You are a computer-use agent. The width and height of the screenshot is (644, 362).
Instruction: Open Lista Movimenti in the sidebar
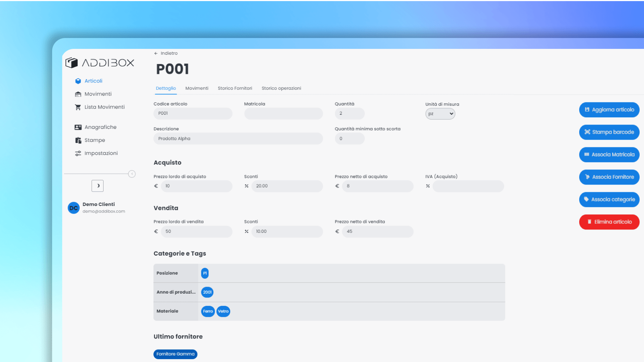(105, 107)
